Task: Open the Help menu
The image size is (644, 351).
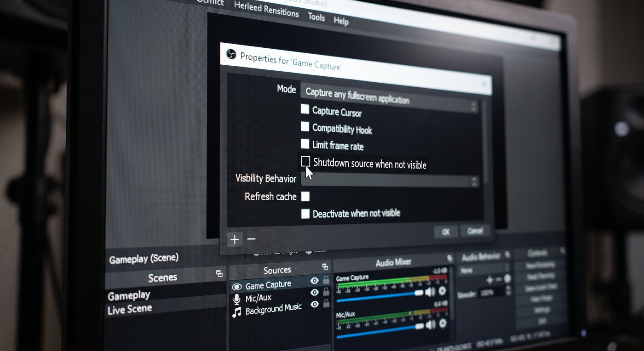Action: [341, 21]
